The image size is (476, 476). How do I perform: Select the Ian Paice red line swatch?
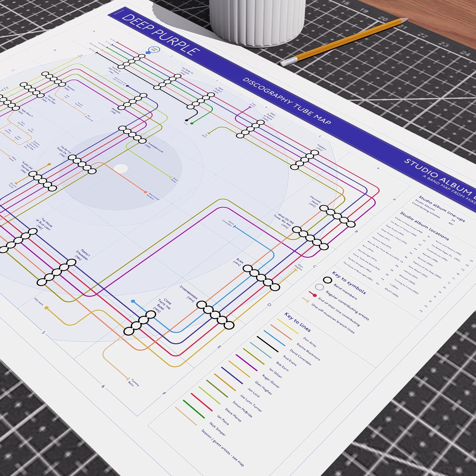point(202,402)
